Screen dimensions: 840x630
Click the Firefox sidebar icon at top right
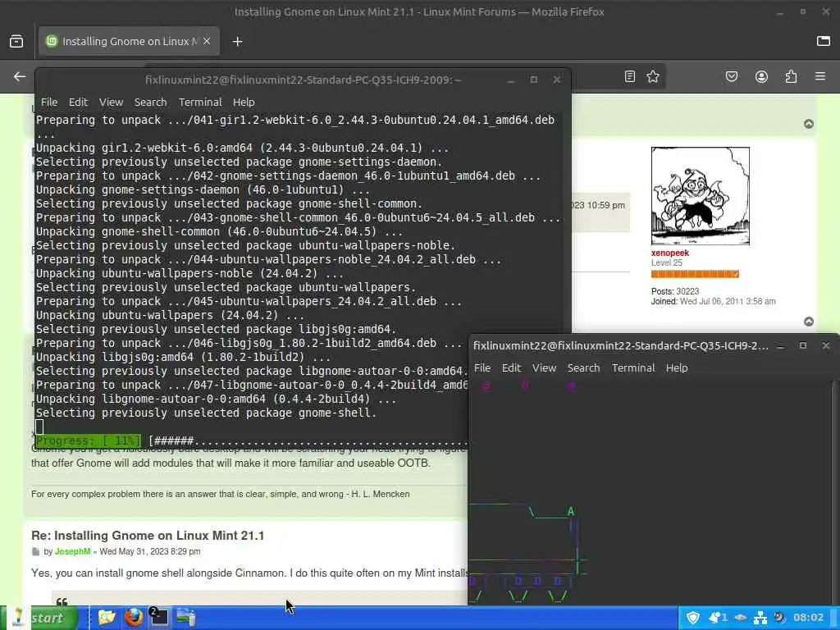(x=824, y=41)
